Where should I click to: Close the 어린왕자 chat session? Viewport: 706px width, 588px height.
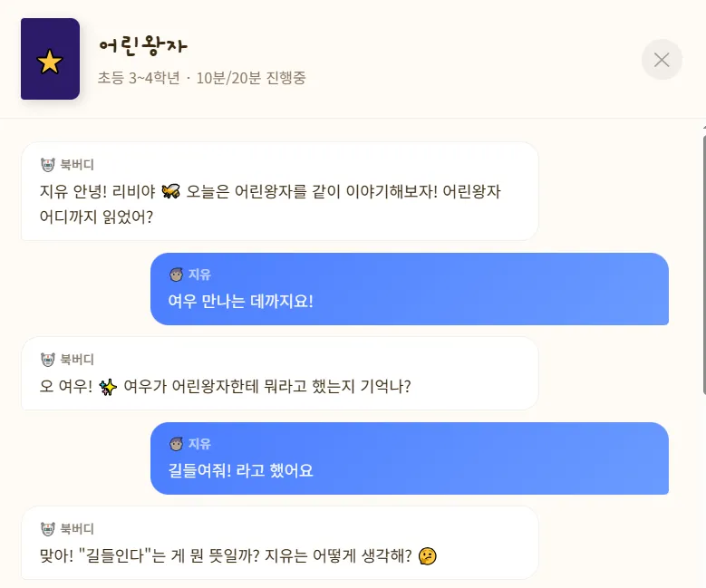tap(662, 60)
